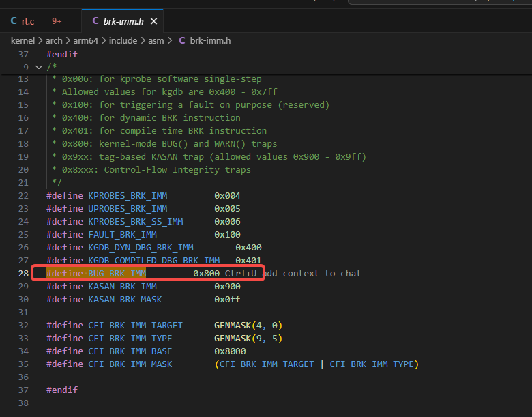This screenshot has width=532, height=417.
Task: Click the Ctrl+U add context to chat hint
Action: click(x=293, y=274)
